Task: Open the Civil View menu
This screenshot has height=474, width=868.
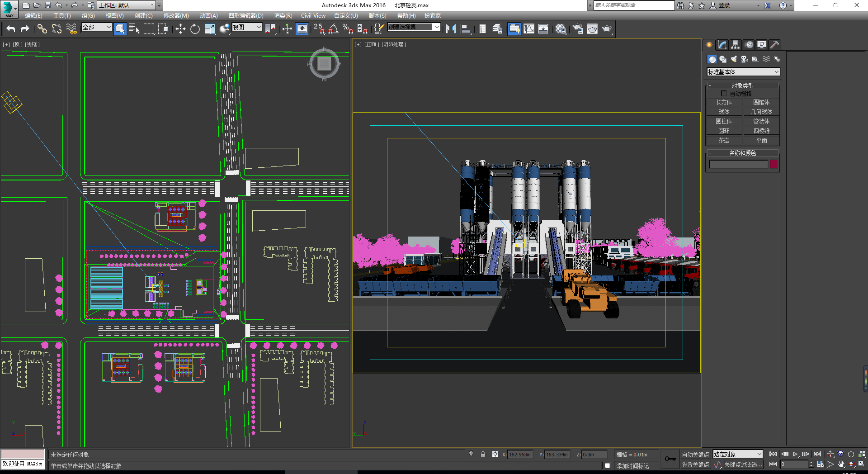Action: tap(313, 16)
